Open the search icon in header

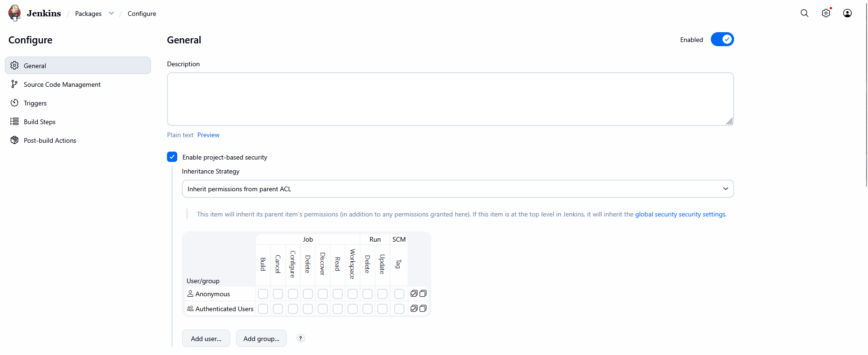coord(805,13)
